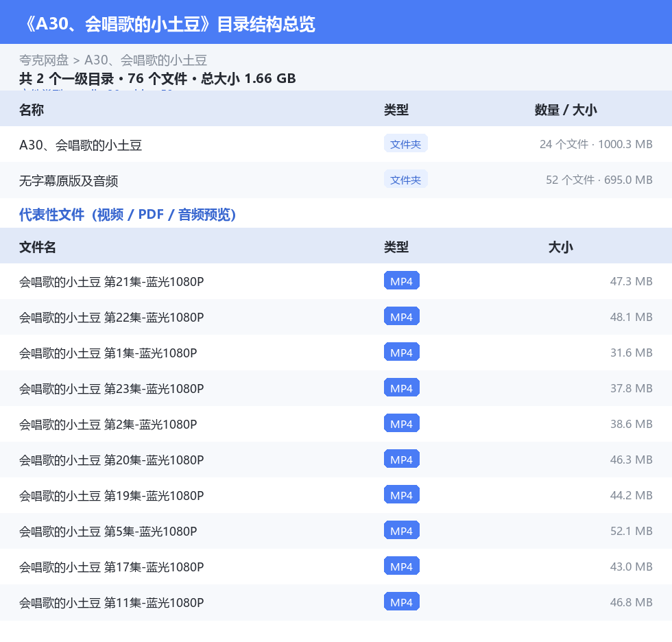Screen dimensions: 672x642
Task: Click MP4 badge for 第22集
Action: (x=402, y=317)
